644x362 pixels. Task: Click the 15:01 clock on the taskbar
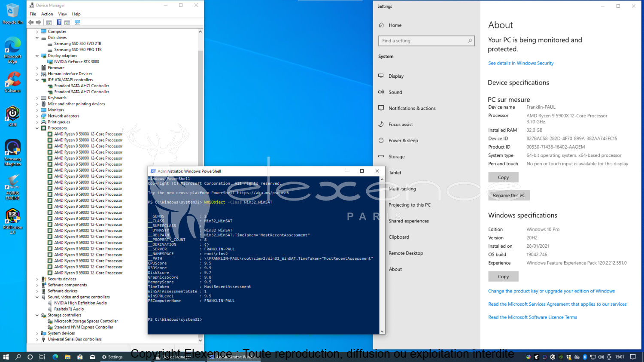pyautogui.click(x=620, y=357)
